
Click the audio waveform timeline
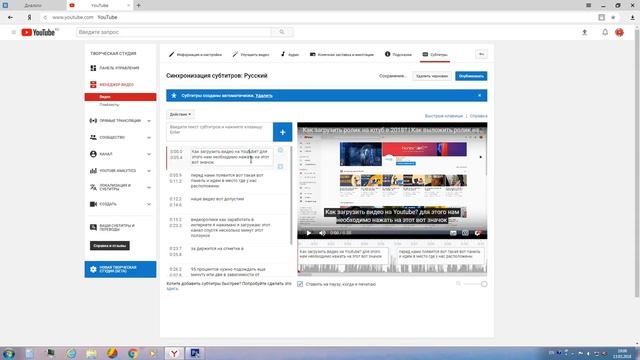click(392, 268)
